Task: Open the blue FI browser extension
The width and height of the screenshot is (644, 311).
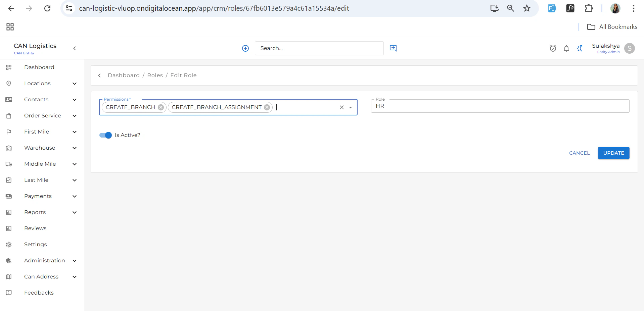Action: click(552, 8)
